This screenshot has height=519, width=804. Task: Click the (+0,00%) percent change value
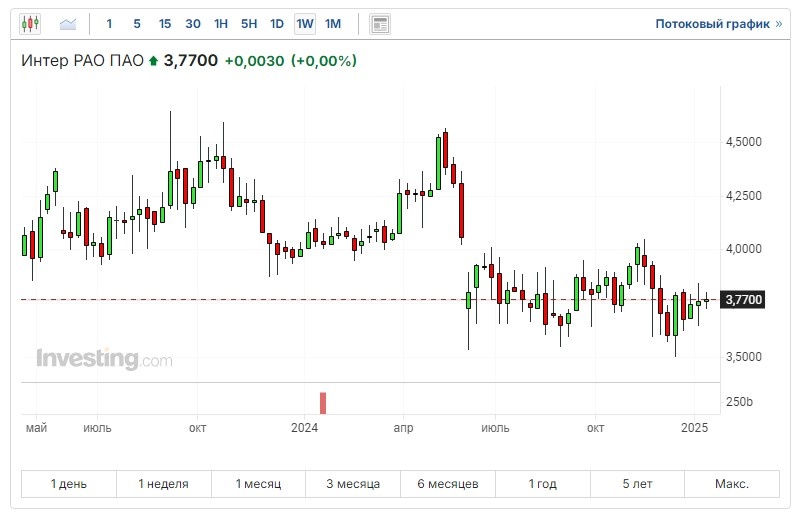324,61
